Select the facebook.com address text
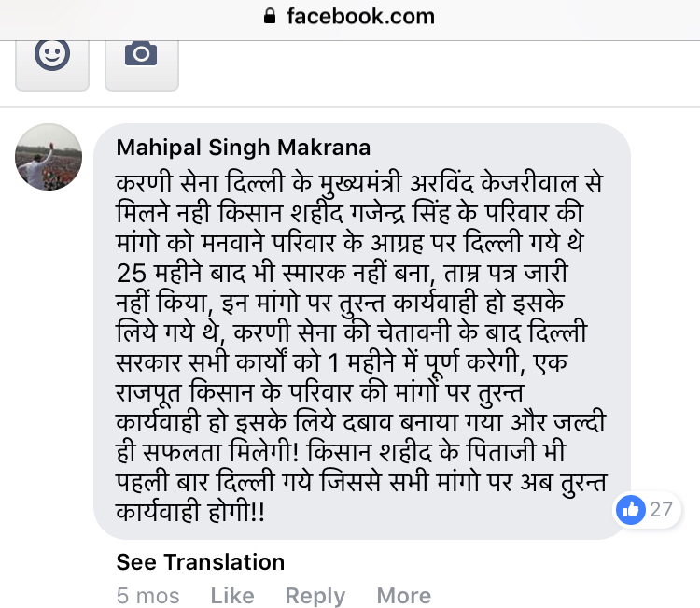 (x=360, y=17)
